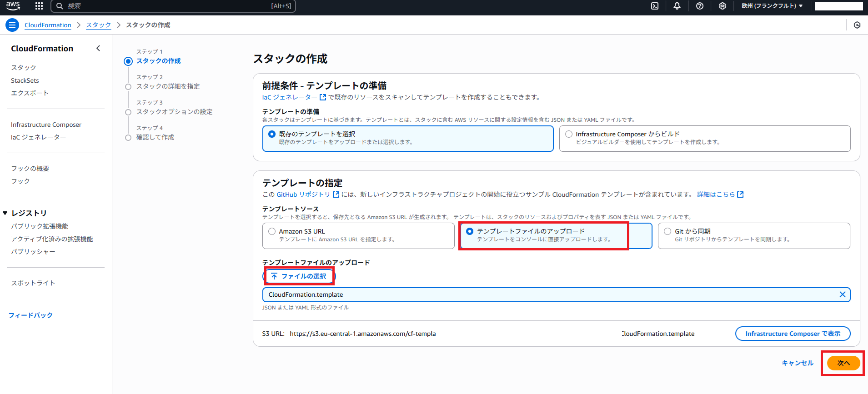Click the 次へ button

[843, 363]
